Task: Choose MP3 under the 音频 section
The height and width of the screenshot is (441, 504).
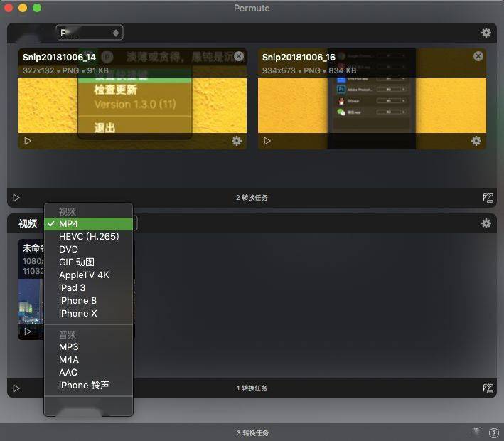Action: pos(69,347)
